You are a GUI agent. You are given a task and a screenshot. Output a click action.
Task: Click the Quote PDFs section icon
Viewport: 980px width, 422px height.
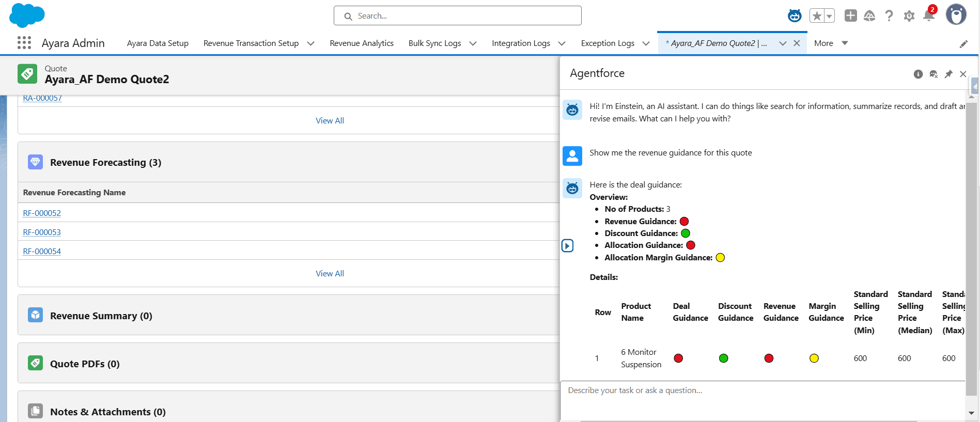pyautogui.click(x=35, y=363)
